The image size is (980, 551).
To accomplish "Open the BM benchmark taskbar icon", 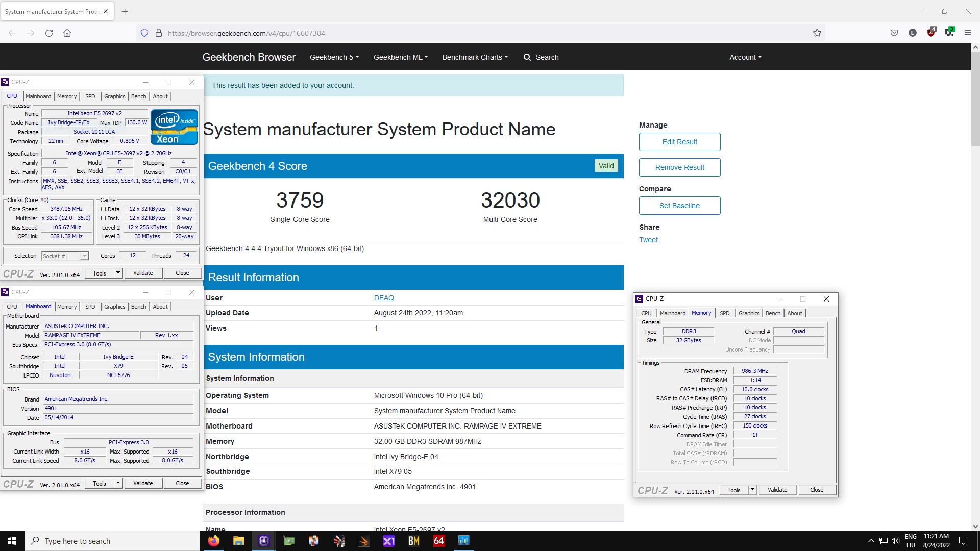I will [x=414, y=541].
